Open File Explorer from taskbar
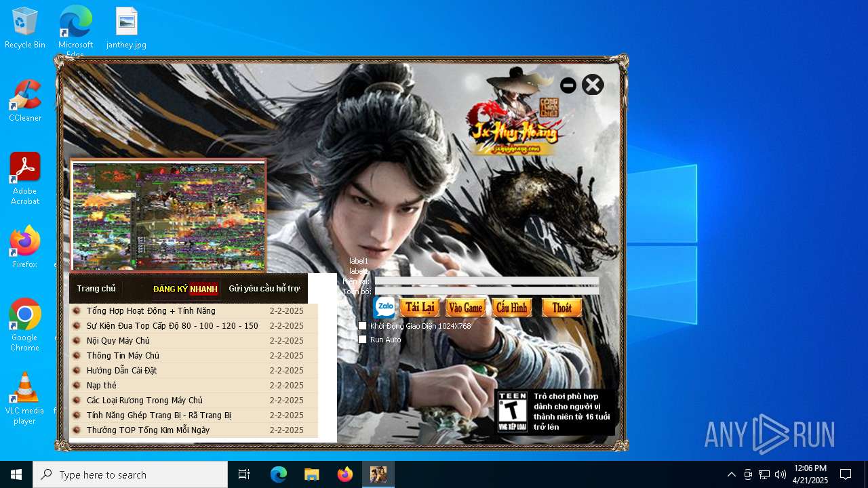This screenshot has height=488, width=868. (x=312, y=474)
